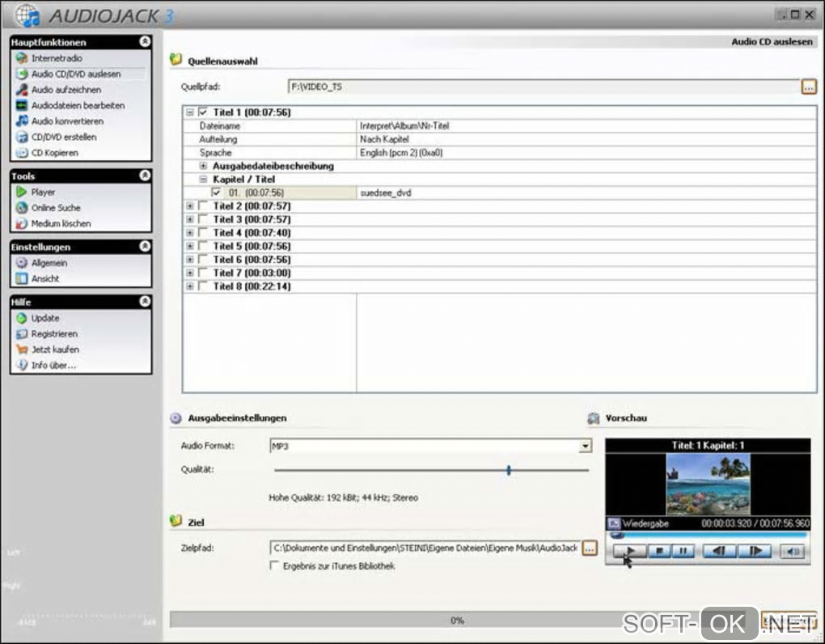Viewport: 825px width, 644px height.
Task: Browse for source path with ellipsis button
Action: click(x=809, y=87)
